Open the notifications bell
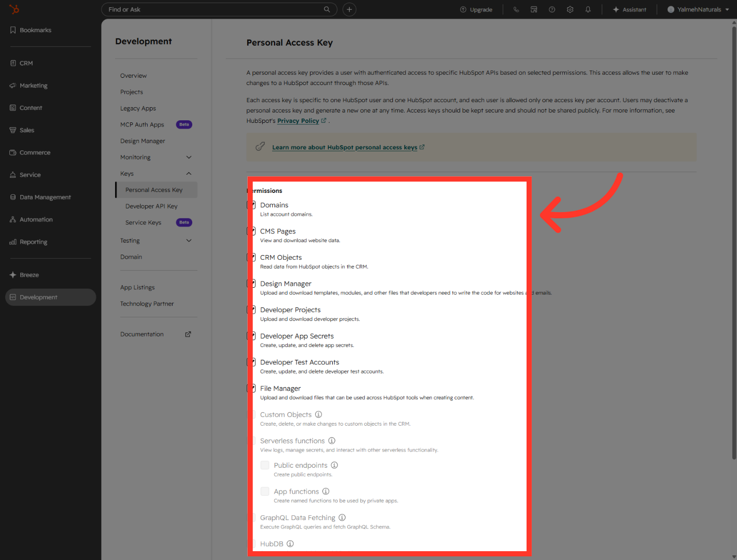This screenshot has height=560, width=737. coord(588,9)
